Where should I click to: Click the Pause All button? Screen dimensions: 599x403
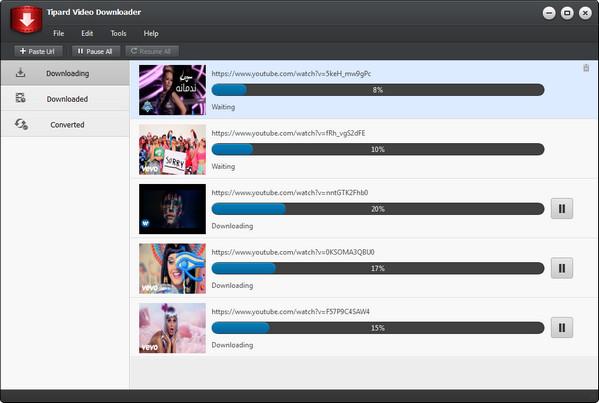pyautogui.click(x=96, y=51)
